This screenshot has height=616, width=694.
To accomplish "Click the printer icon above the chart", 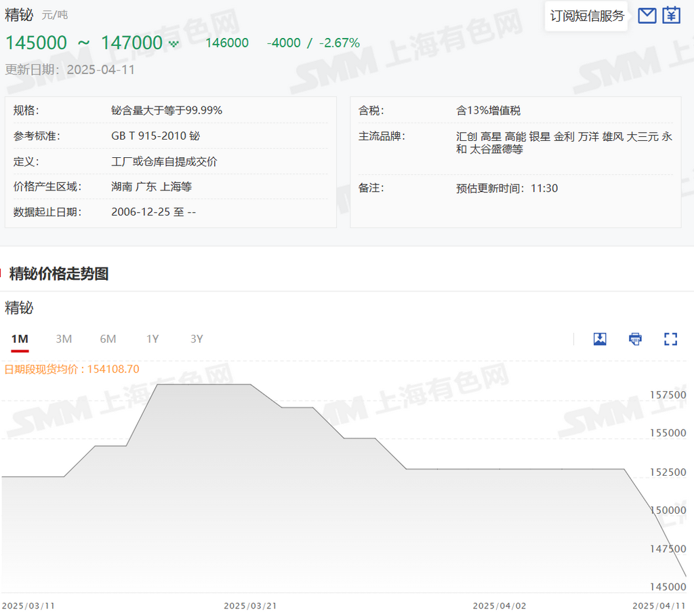I will coord(635,339).
